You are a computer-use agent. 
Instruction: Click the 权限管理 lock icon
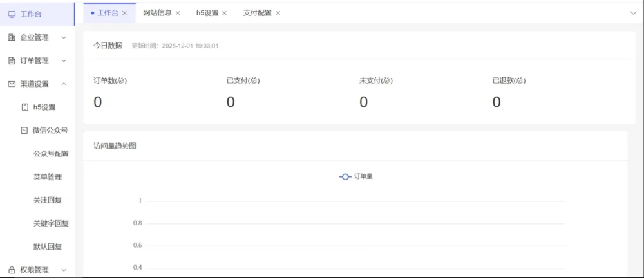tap(12, 270)
